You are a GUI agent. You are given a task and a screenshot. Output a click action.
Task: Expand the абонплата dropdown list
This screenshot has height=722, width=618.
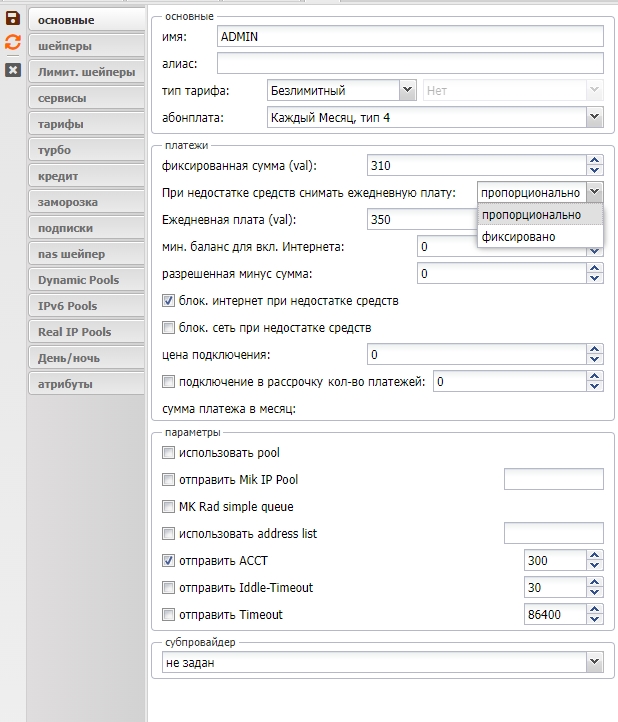tap(595, 117)
